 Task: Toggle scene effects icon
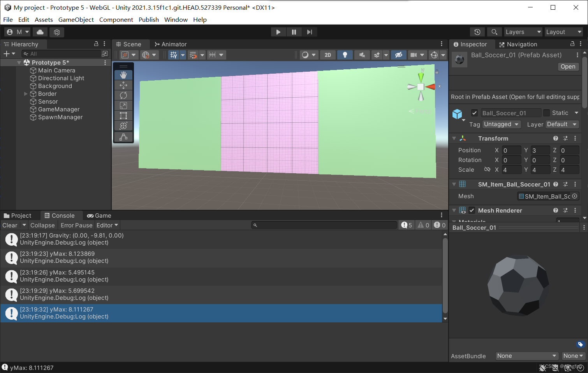(377, 55)
